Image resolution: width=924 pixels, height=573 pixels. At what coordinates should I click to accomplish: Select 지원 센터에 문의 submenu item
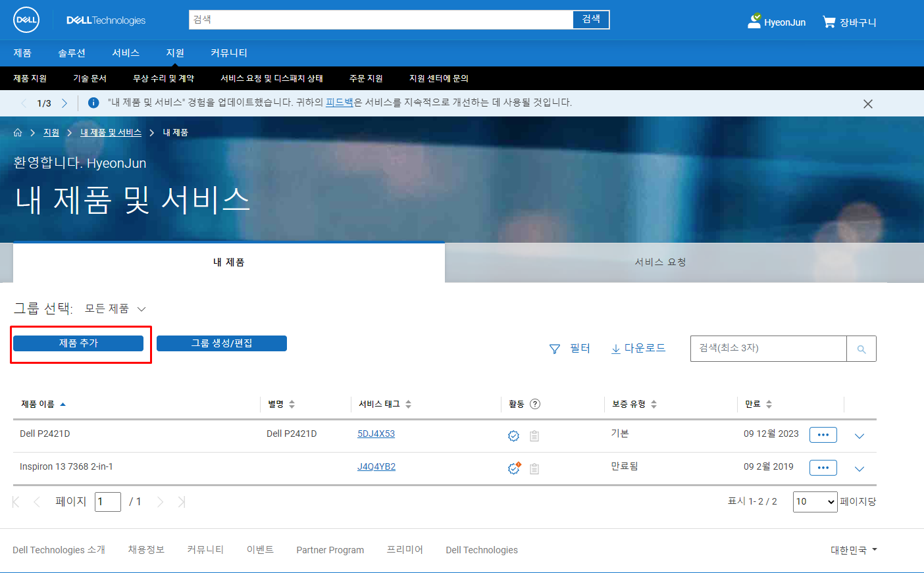pos(439,78)
